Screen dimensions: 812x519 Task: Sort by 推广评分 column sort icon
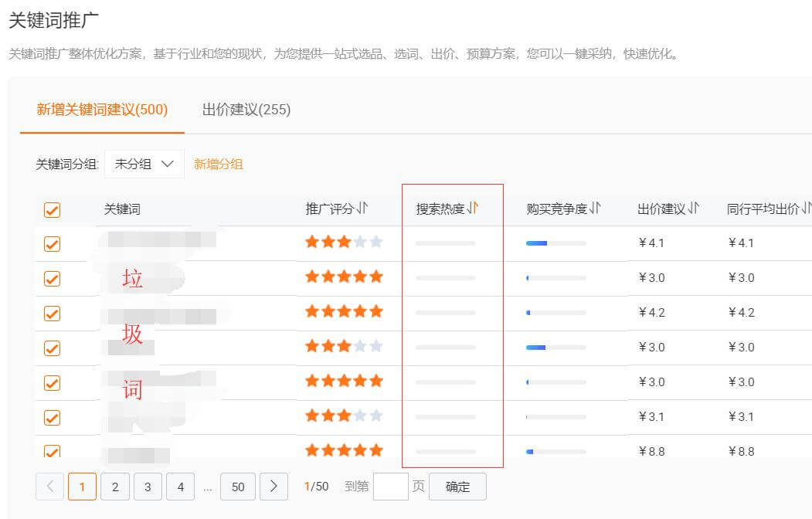pos(362,209)
